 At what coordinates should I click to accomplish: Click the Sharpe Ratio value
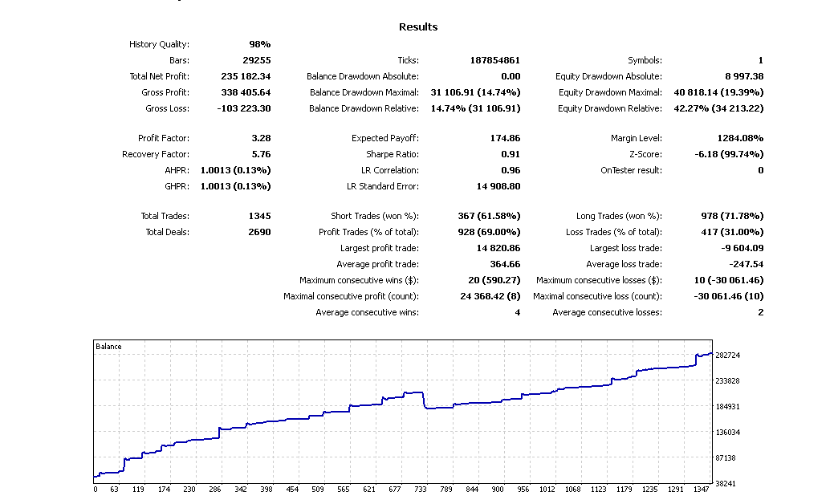tap(512, 154)
